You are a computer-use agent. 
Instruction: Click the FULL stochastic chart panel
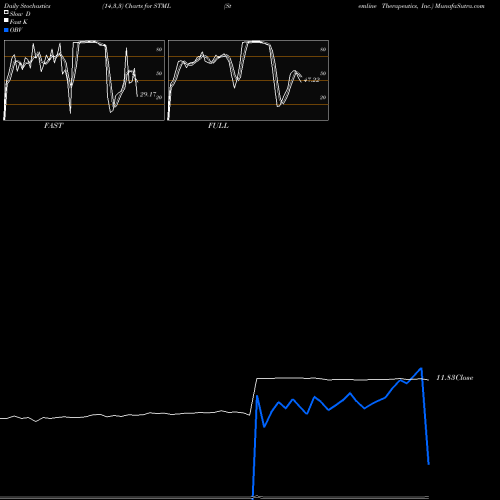248,80
